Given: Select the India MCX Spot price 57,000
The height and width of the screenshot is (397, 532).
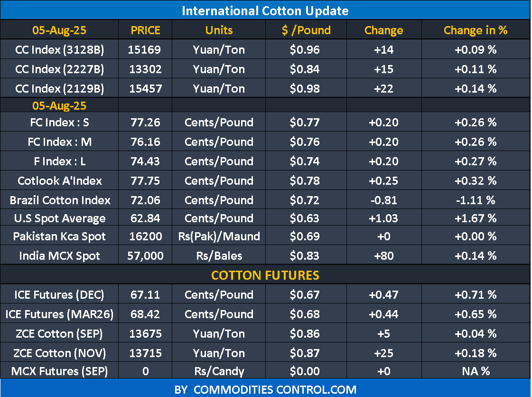Looking at the screenshot, I should click(x=145, y=256).
